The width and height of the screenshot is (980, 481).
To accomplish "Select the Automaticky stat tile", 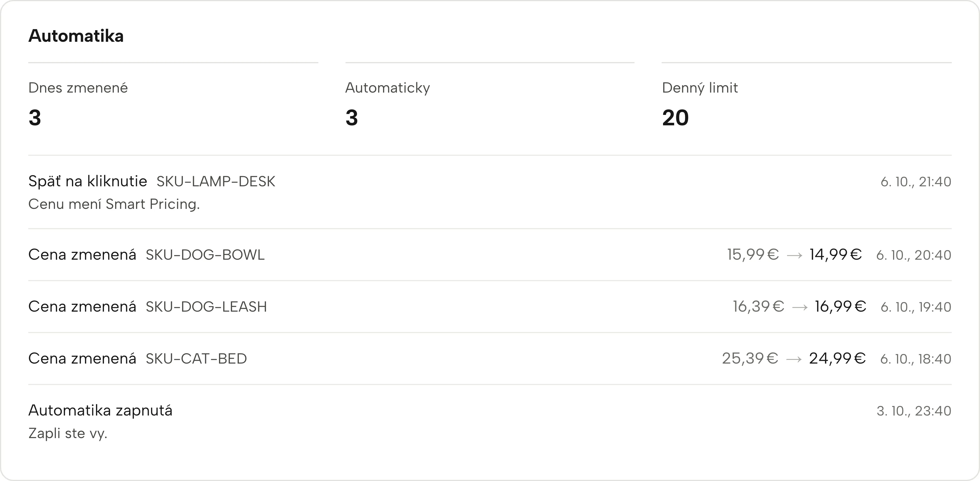I will pyautogui.click(x=490, y=101).
